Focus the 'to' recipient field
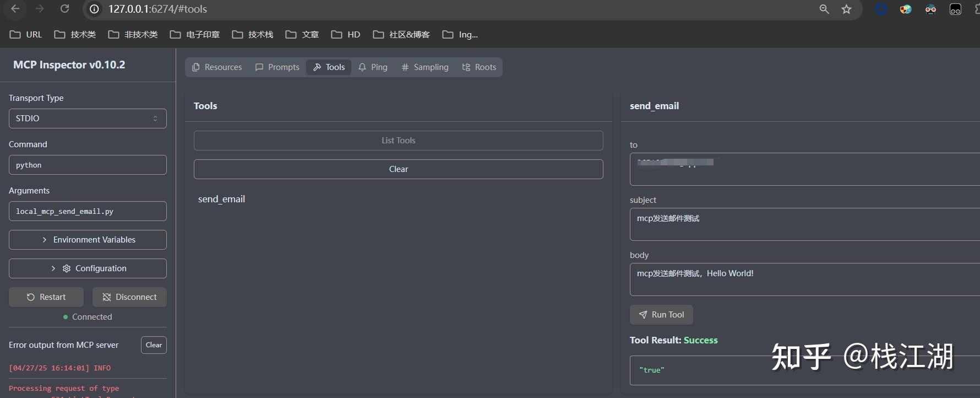980x398 pixels. coord(805,169)
